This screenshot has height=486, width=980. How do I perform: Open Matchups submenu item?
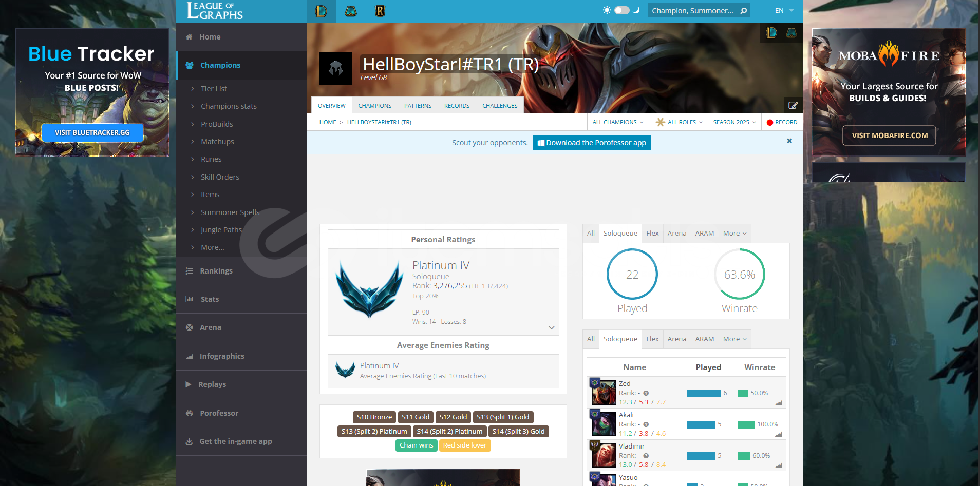(217, 142)
